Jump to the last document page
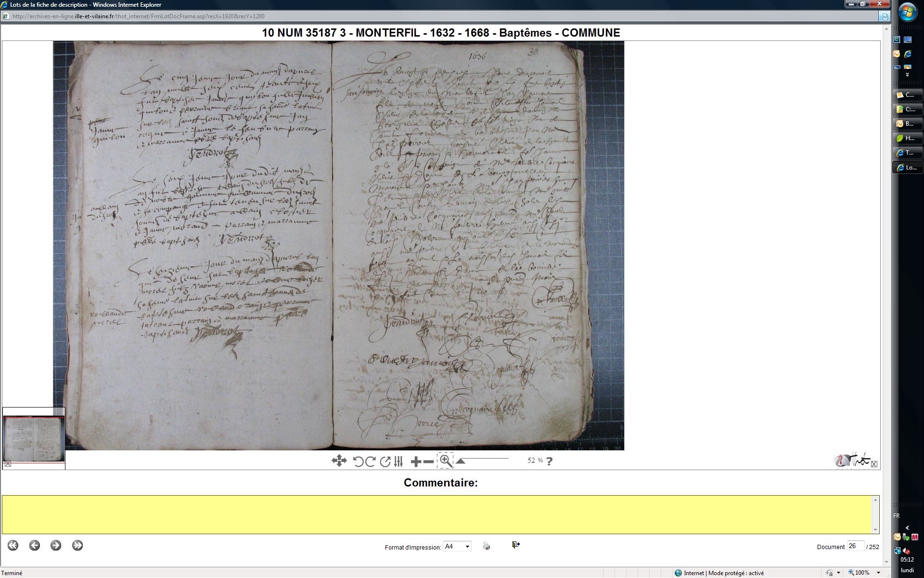The height and width of the screenshot is (578, 924). click(x=77, y=545)
